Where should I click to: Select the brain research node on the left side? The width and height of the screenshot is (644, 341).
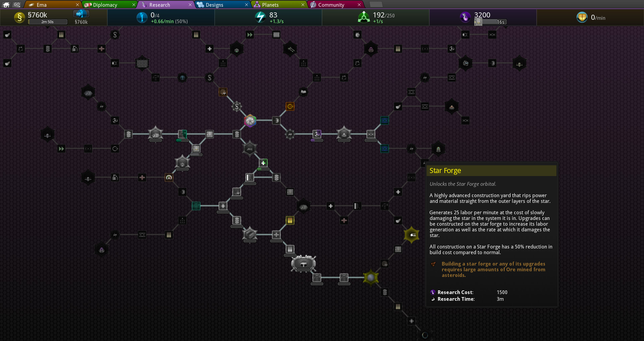pyautogui.click(x=88, y=92)
